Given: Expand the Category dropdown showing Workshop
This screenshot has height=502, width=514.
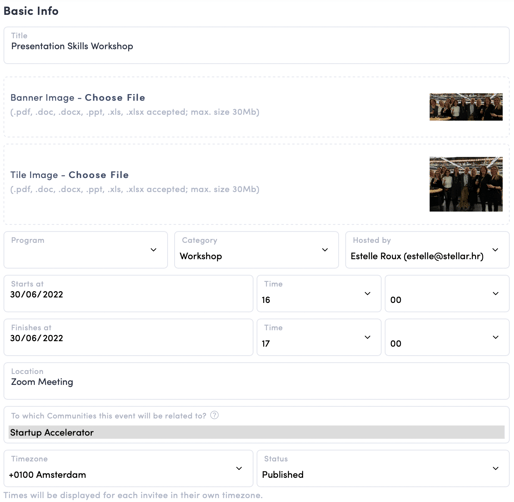Looking at the screenshot, I should pyautogui.click(x=256, y=250).
